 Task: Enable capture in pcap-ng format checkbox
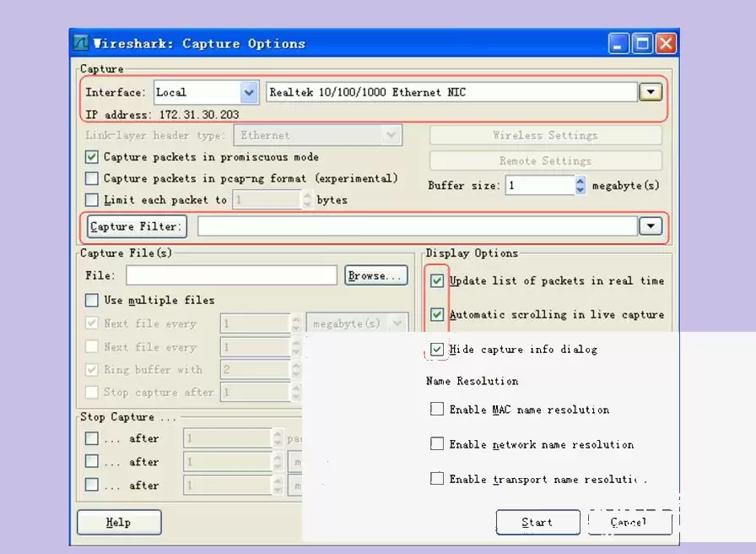pos(92,178)
